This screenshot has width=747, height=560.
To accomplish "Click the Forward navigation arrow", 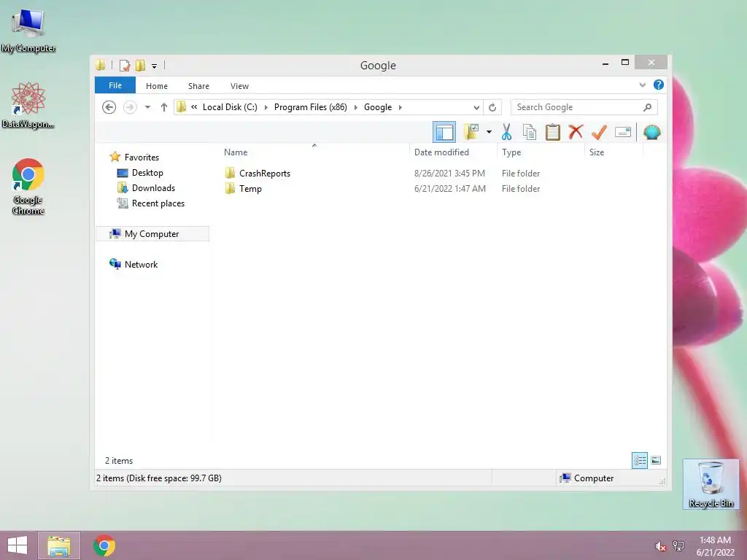I will tap(130, 107).
